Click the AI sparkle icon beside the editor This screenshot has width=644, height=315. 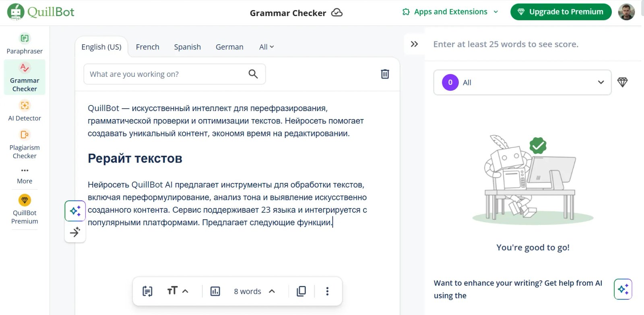75,211
